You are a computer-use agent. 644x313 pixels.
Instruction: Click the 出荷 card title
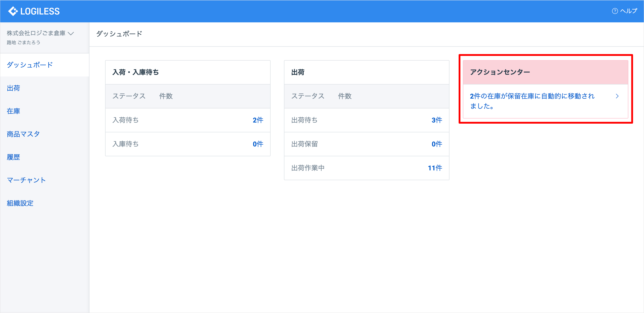pos(298,72)
